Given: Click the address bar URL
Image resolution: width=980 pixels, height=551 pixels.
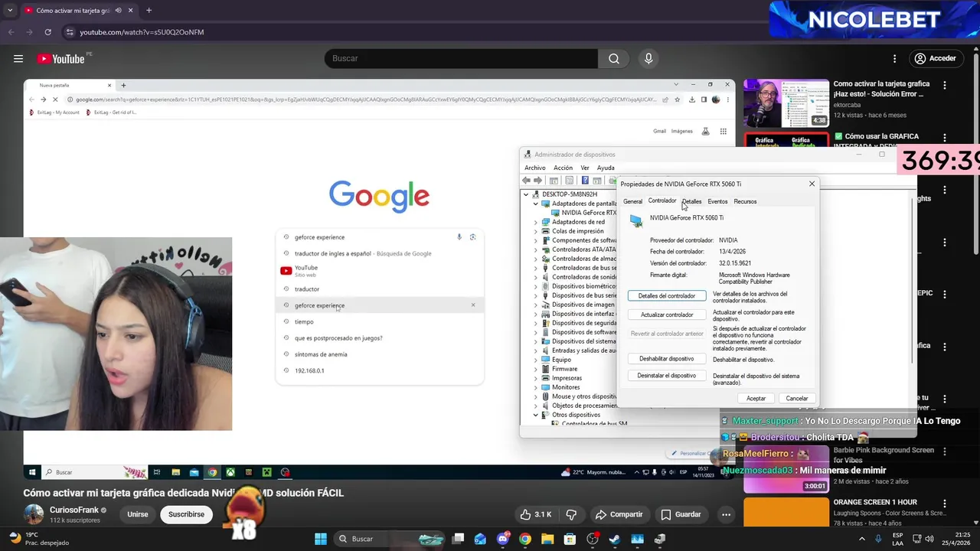Looking at the screenshot, I should point(142,32).
